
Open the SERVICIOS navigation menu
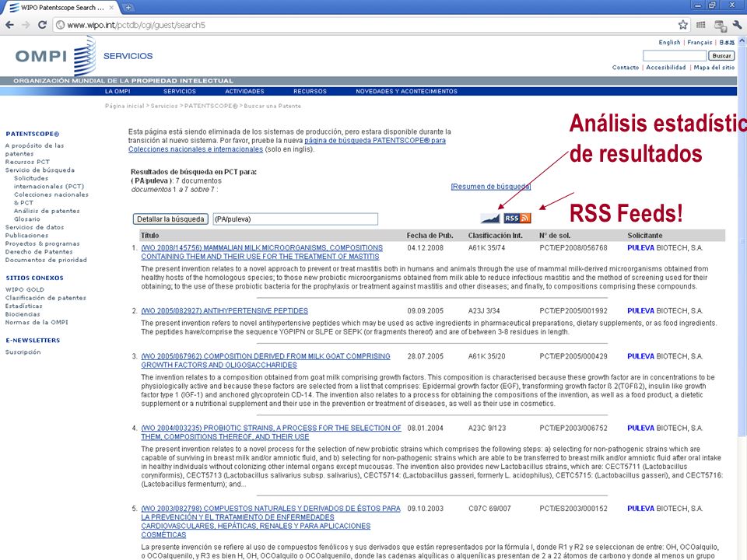click(180, 92)
